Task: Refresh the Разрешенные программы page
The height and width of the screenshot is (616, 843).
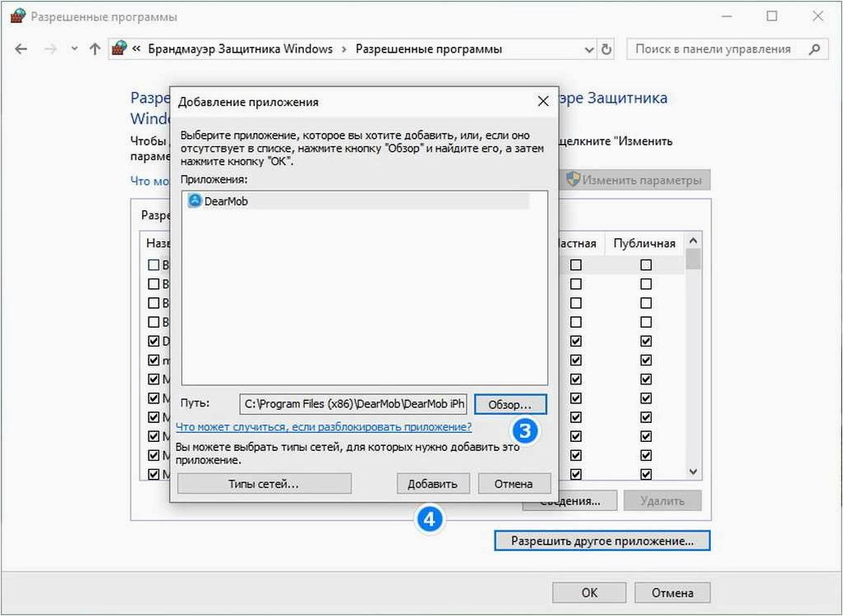Action: 606,49
